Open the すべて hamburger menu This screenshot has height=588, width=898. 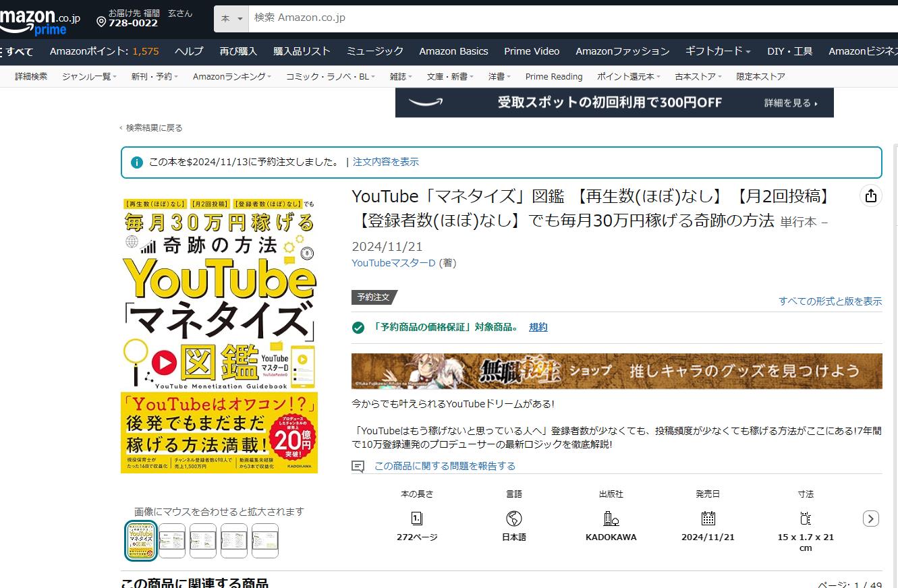pyautogui.click(x=18, y=51)
